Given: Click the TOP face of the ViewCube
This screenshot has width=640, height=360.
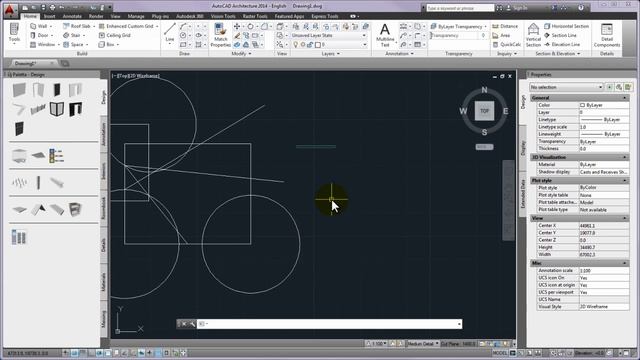Looking at the screenshot, I should click(484, 111).
